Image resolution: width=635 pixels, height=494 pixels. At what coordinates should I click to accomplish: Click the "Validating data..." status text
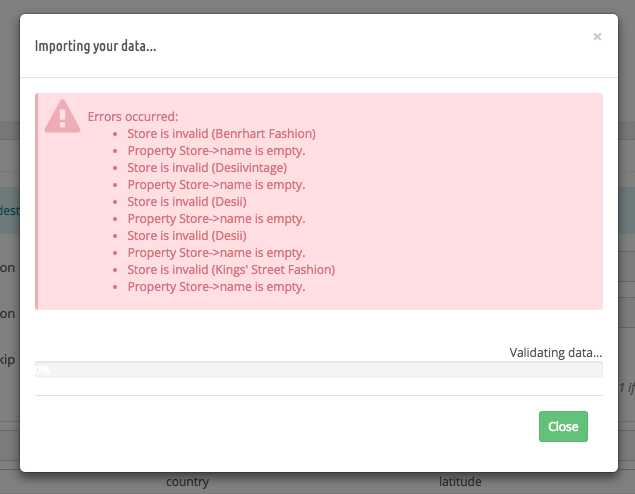(x=555, y=352)
